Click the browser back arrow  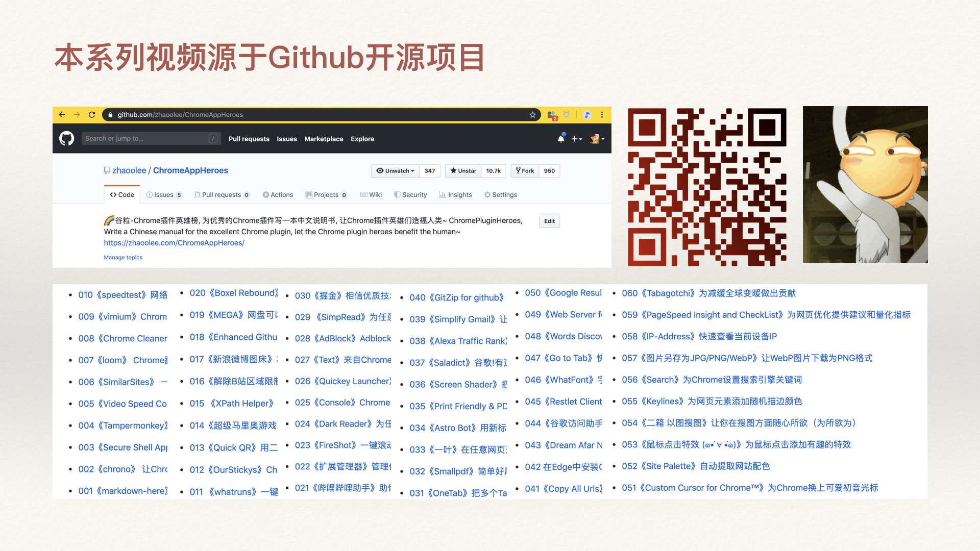coord(62,115)
